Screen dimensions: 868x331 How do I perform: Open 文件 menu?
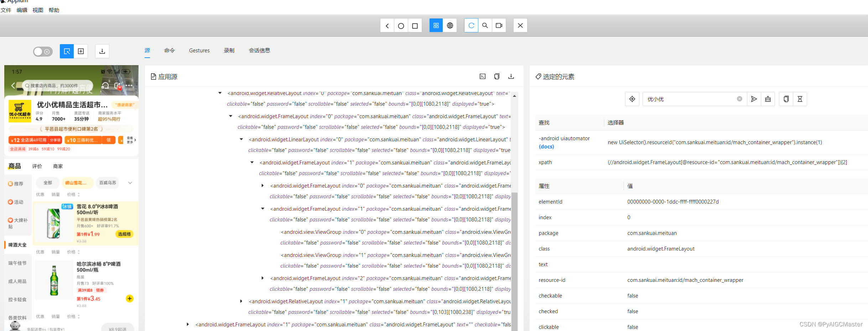(x=6, y=10)
